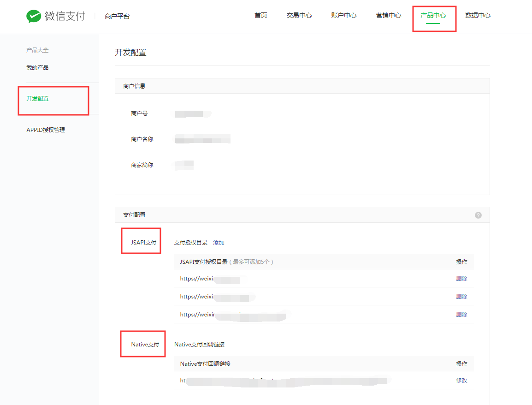Click the 商户信息 section header
The image size is (532, 405).
click(x=134, y=86)
